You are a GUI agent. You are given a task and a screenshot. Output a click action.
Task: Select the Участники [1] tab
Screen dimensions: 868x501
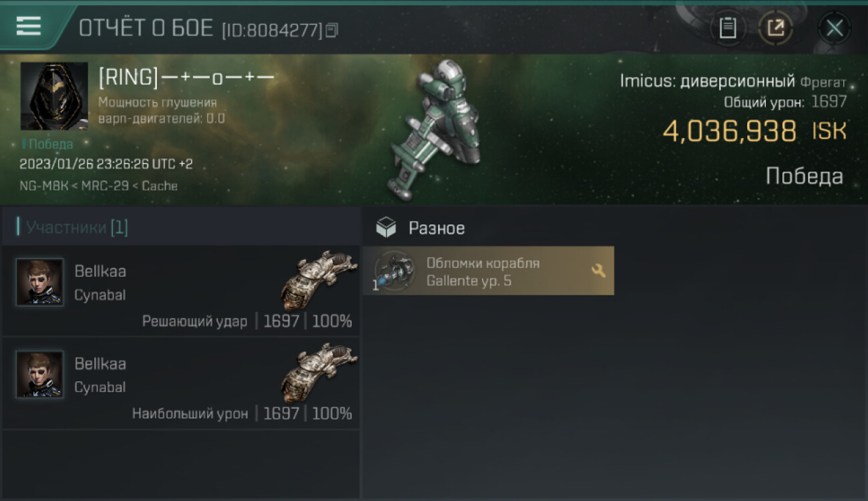77,227
